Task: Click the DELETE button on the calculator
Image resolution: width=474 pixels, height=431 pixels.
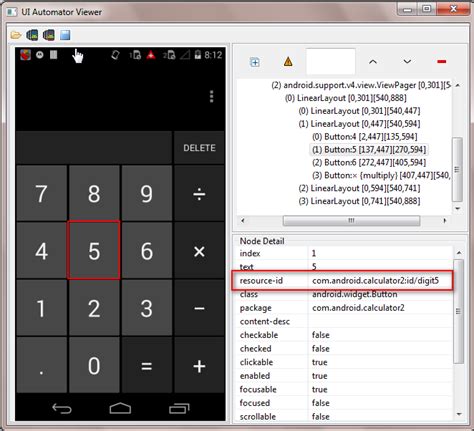Action: click(x=199, y=148)
